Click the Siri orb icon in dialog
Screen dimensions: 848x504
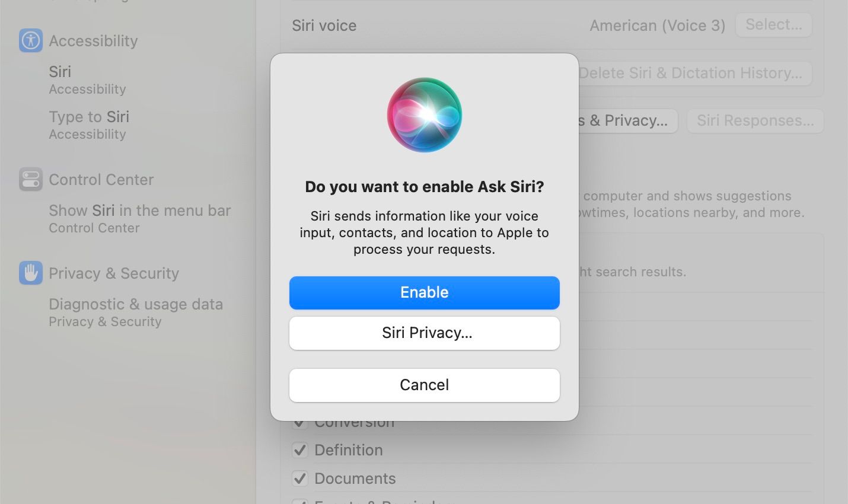coord(425,115)
